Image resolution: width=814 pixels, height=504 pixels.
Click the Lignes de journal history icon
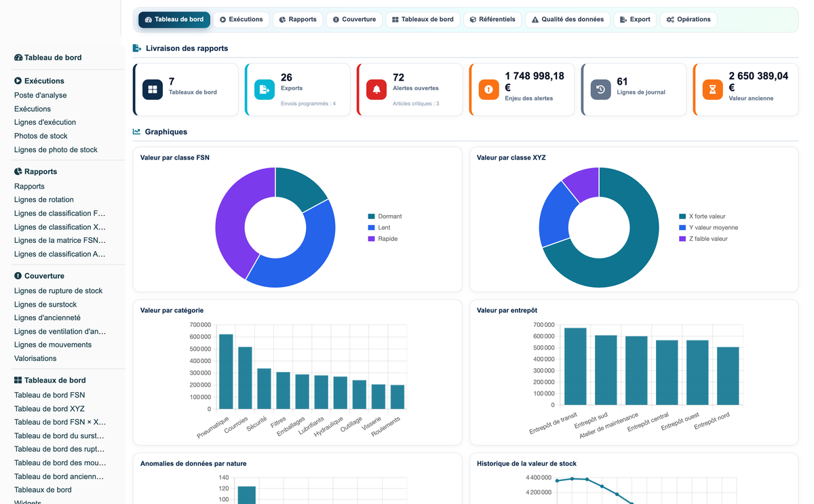point(600,90)
